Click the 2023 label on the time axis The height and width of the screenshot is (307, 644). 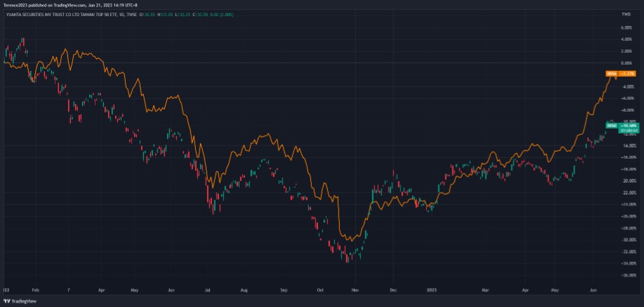coord(431,289)
